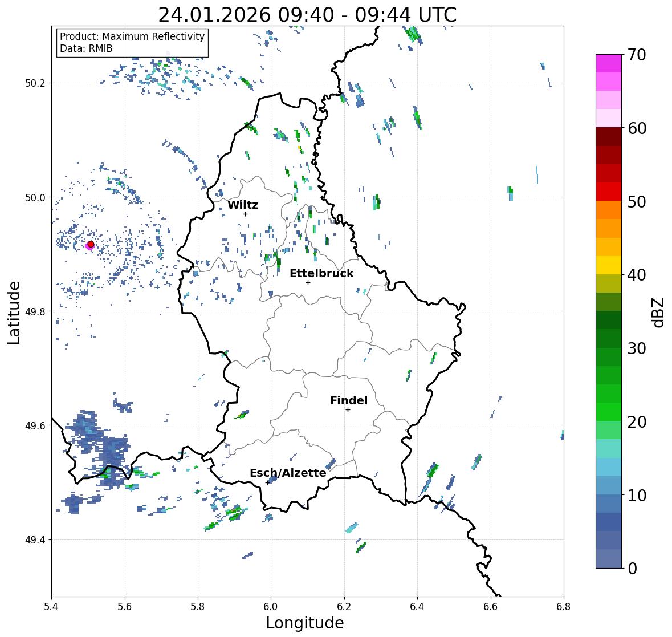Viewport: 672px width, 637px height.
Task: Click the longitude tick label 5.4
Action: [51, 607]
